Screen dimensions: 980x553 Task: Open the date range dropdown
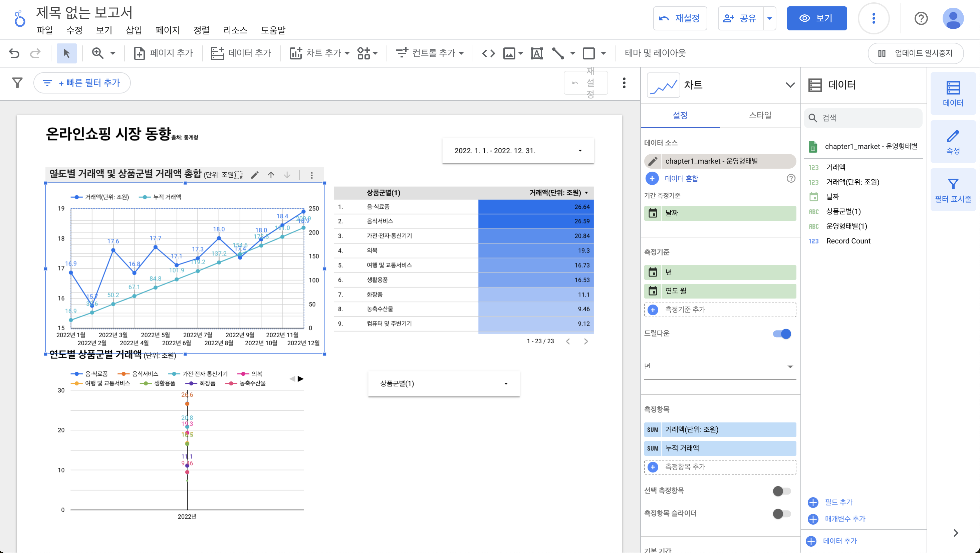click(x=517, y=151)
